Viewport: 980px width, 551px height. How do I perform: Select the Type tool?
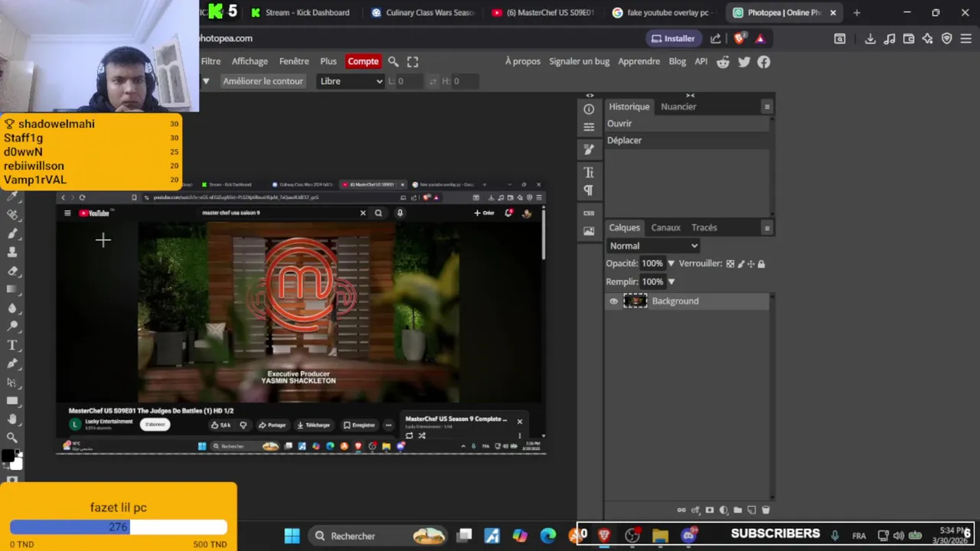click(x=12, y=345)
